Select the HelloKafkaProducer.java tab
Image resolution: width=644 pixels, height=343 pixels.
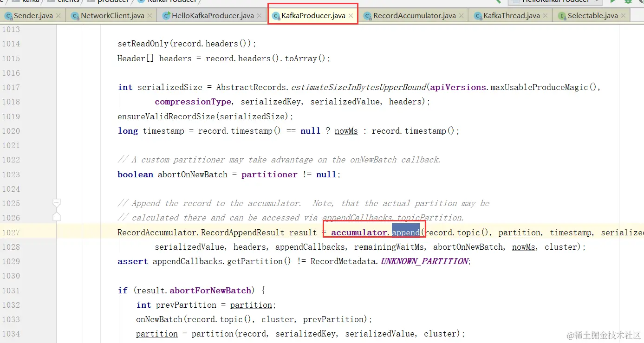[x=213, y=15]
